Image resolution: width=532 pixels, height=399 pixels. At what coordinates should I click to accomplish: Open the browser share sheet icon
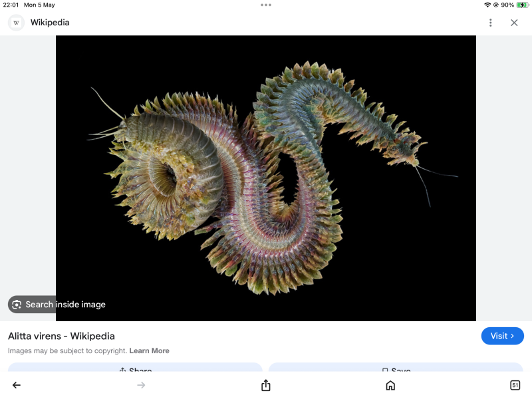click(x=265, y=385)
